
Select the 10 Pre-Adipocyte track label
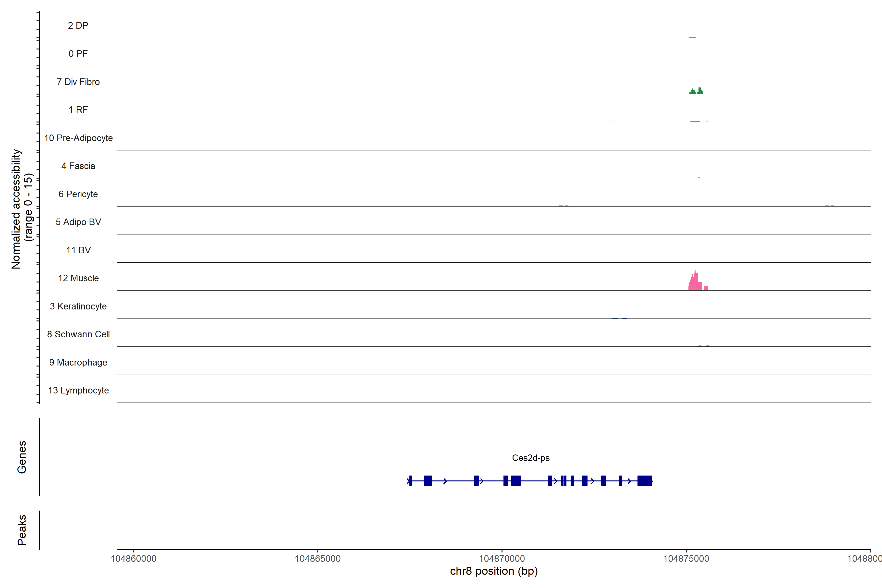pyautogui.click(x=78, y=138)
